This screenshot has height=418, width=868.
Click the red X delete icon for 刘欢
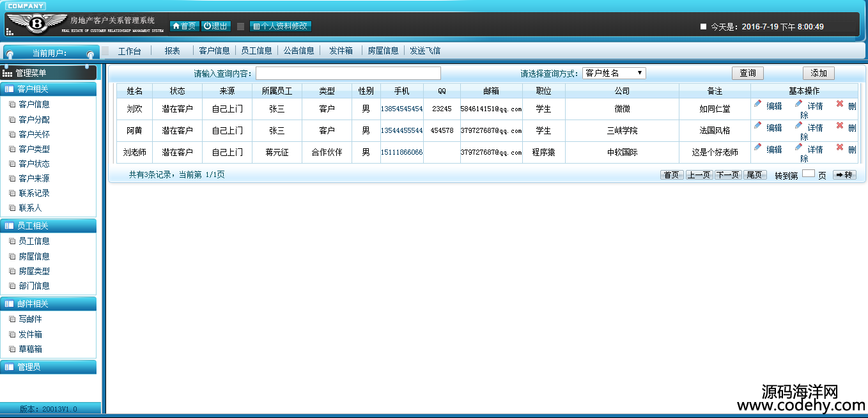point(840,104)
